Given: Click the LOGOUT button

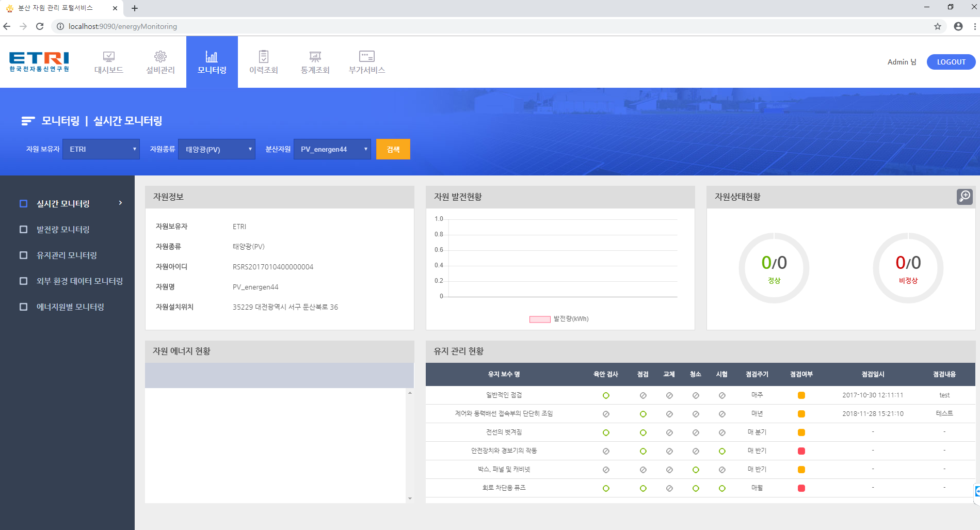Looking at the screenshot, I should coord(951,62).
